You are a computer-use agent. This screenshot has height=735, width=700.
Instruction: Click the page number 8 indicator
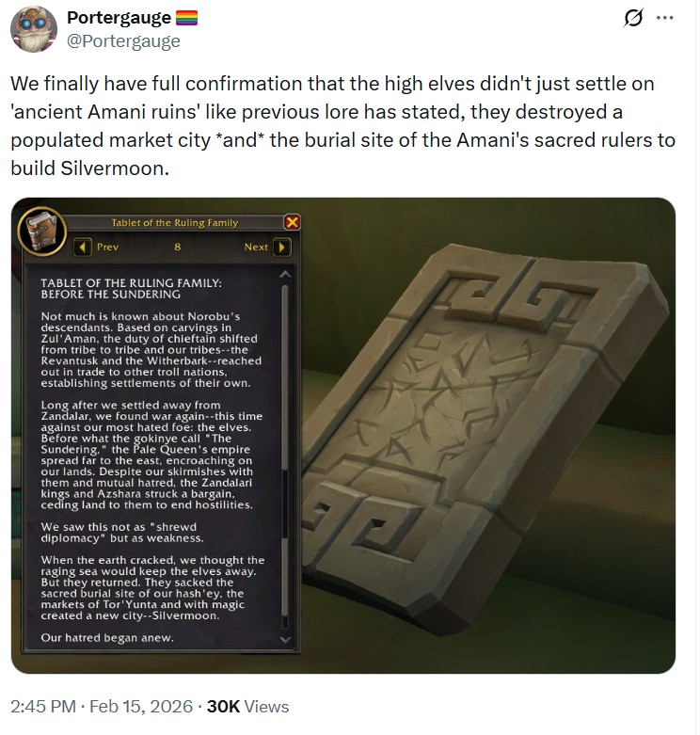coord(178,247)
